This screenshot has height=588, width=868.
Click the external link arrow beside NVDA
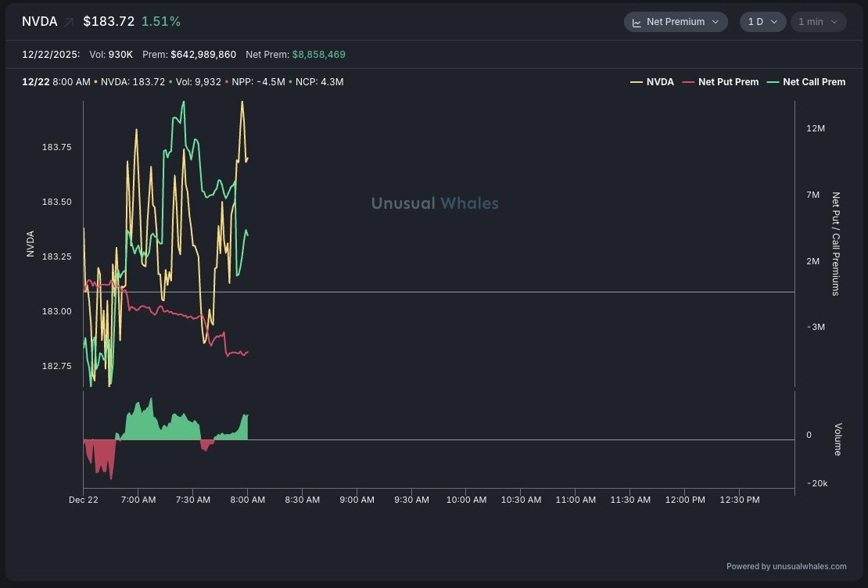pos(69,22)
